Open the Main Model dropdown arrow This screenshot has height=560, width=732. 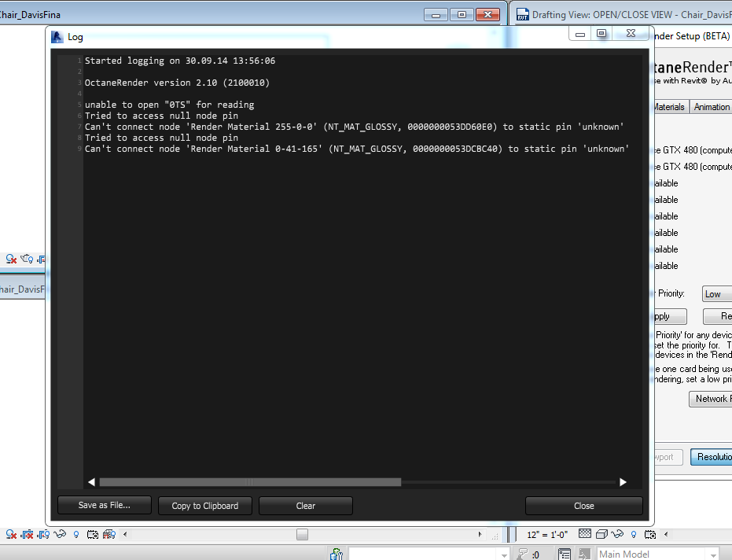(x=713, y=554)
